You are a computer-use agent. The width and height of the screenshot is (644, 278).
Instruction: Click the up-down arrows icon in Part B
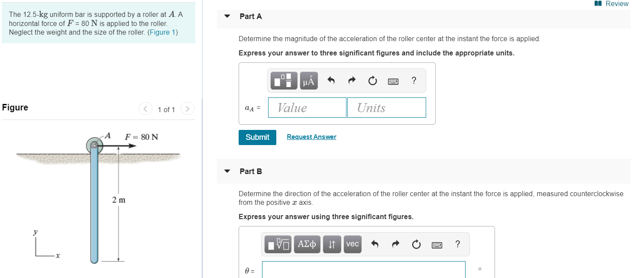pyautogui.click(x=332, y=244)
